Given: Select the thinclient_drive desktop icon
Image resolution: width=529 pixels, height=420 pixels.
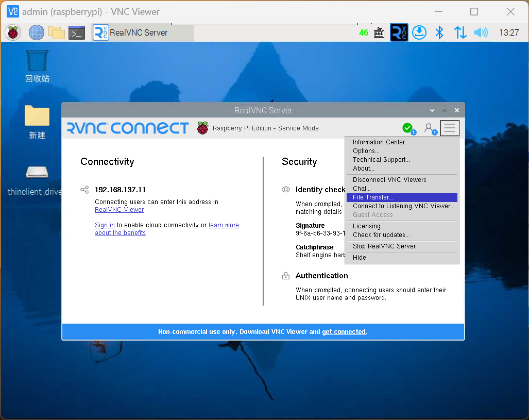Looking at the screenshot, I should 35,181.
